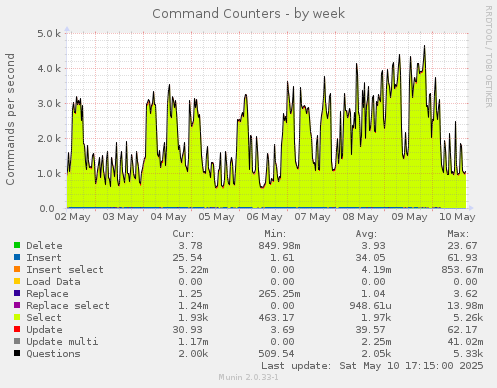Click Delete current value 3.78
The height and width of the screenshot is (388, 497).
190,246
